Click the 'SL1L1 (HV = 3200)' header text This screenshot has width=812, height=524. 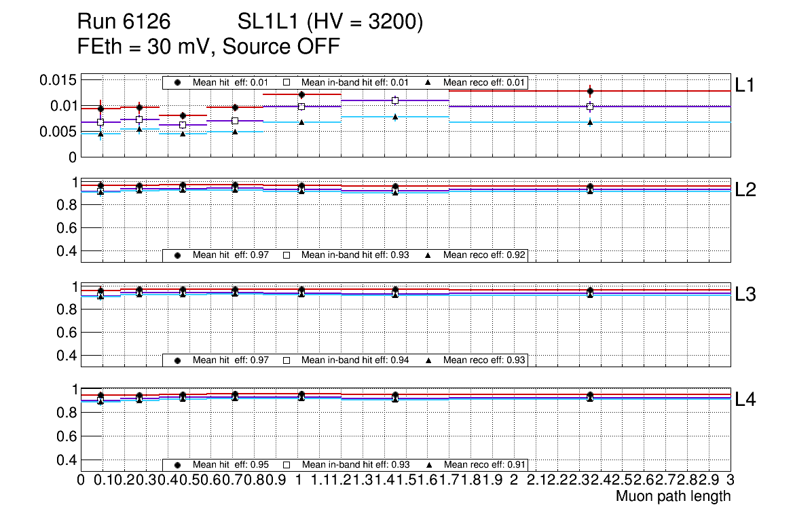(x=330, y=23)
